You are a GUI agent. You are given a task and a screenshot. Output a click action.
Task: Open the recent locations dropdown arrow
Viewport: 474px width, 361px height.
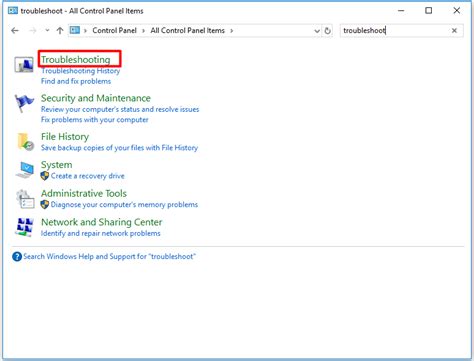47,30
